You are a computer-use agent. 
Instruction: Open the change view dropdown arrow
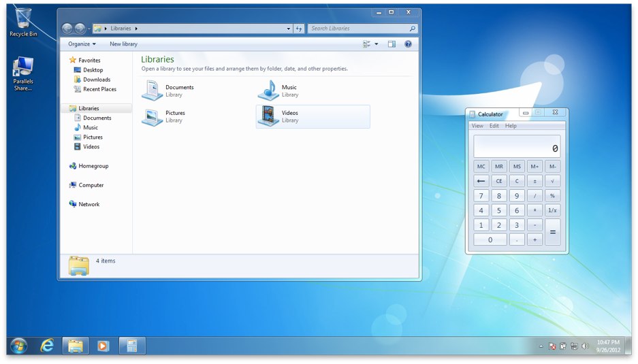[x=377, y=44]
